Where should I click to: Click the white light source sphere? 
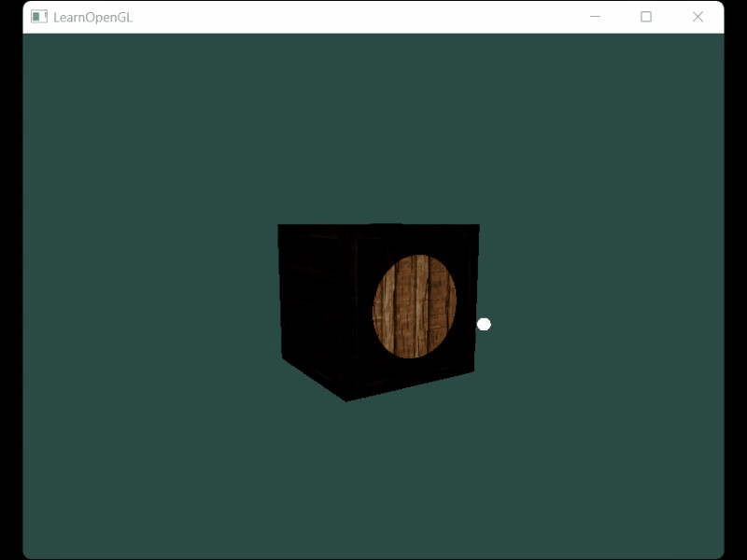tap(484, 324)
